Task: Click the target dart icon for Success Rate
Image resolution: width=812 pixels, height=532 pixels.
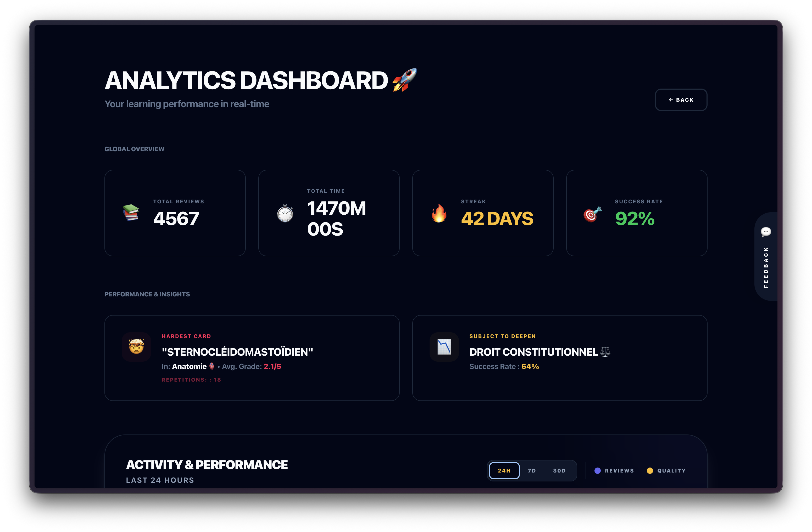Action: point(593,214)
